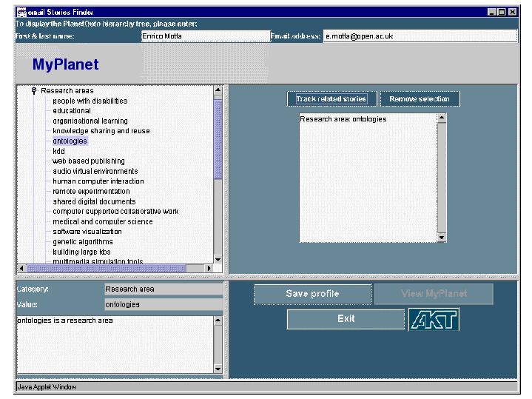Collapse the Research areas tree node
532x399 pixels.
[34, 90]
